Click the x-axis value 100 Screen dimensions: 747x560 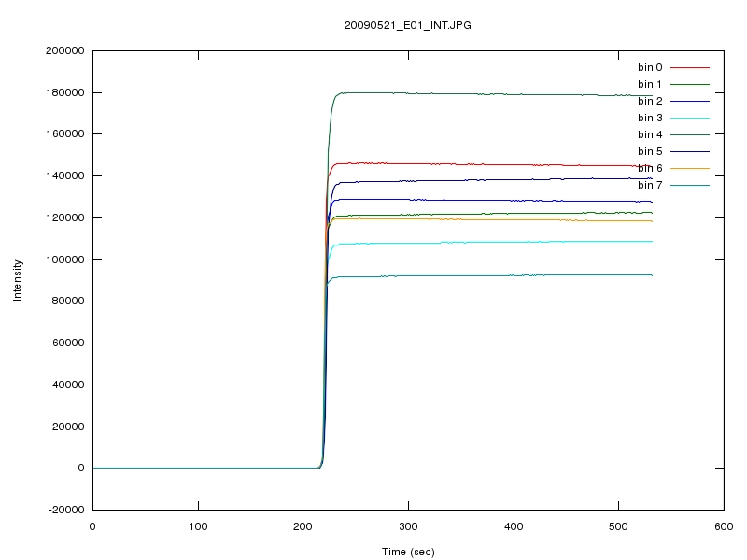click(x=198, y=526)
